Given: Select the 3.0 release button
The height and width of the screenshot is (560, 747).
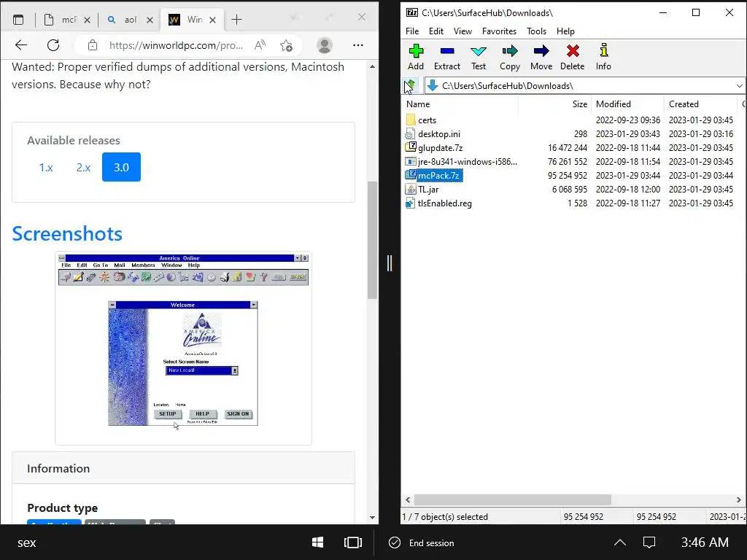Looking at the screenshot, I should click(x=122, y=167).
